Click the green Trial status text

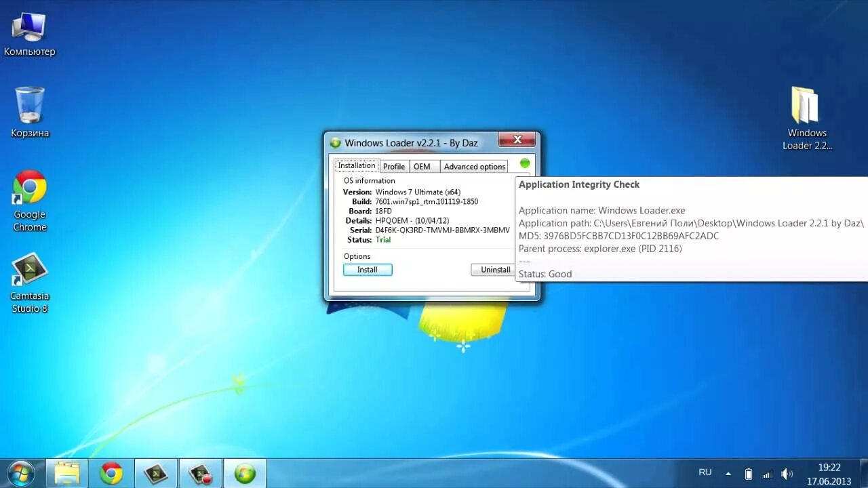click(x=383, y=240)
